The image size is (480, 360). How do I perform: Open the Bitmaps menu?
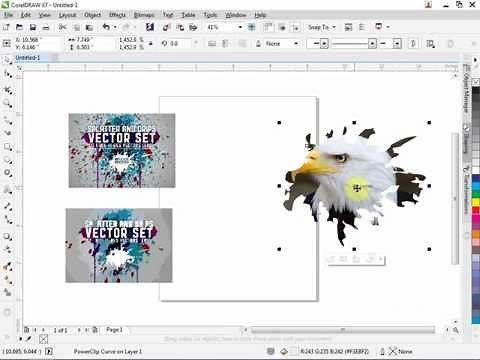pyautogui.click(x=144, y=15)
